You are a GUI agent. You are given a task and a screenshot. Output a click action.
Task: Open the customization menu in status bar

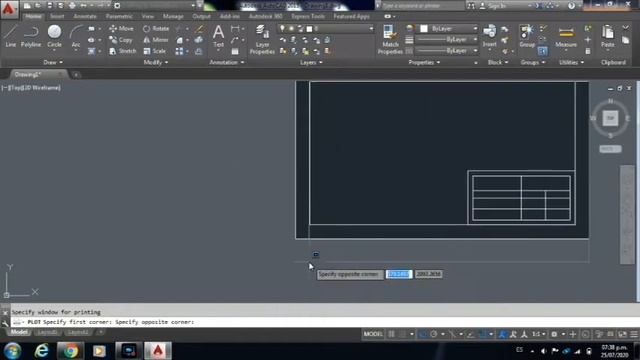pos(633,334)
